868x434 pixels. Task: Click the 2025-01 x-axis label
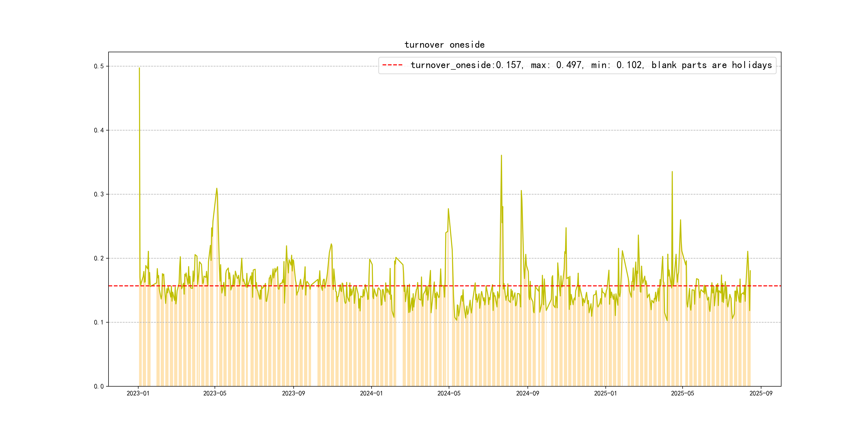tap(605, 393)
